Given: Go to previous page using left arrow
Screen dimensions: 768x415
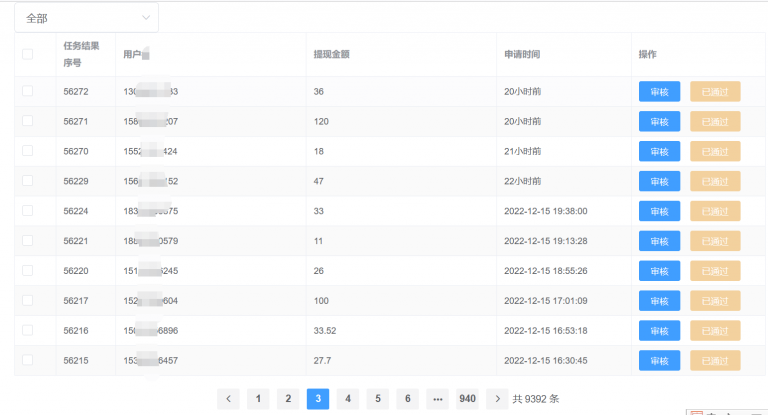Looking at the screenshot, I should [228, 398].
